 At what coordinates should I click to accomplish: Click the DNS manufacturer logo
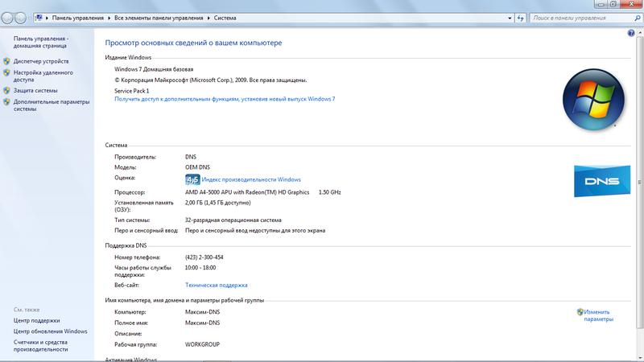(x=601, y=181)
